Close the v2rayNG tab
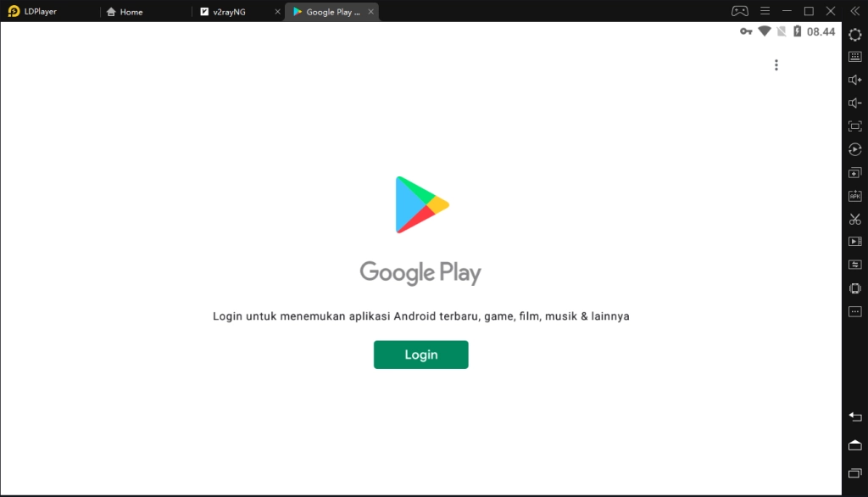The width and height of the screenshot is (868, 497). pyautogui.click(x=277, y=12)
